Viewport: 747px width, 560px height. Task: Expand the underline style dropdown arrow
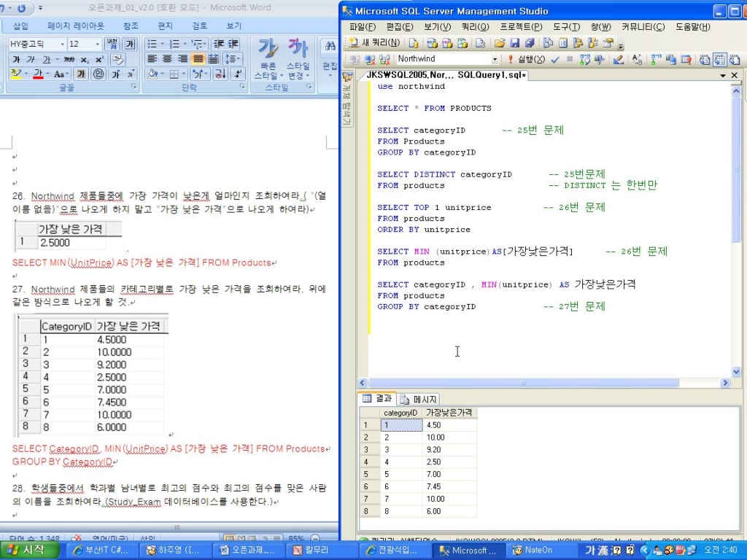[57, 60]
